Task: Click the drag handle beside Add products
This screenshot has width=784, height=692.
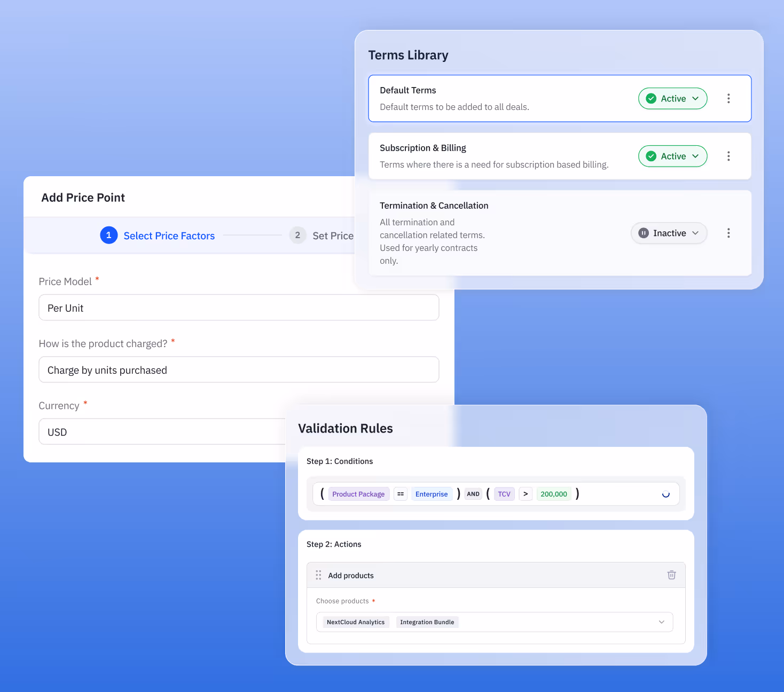Action: (x=318, y=575)
